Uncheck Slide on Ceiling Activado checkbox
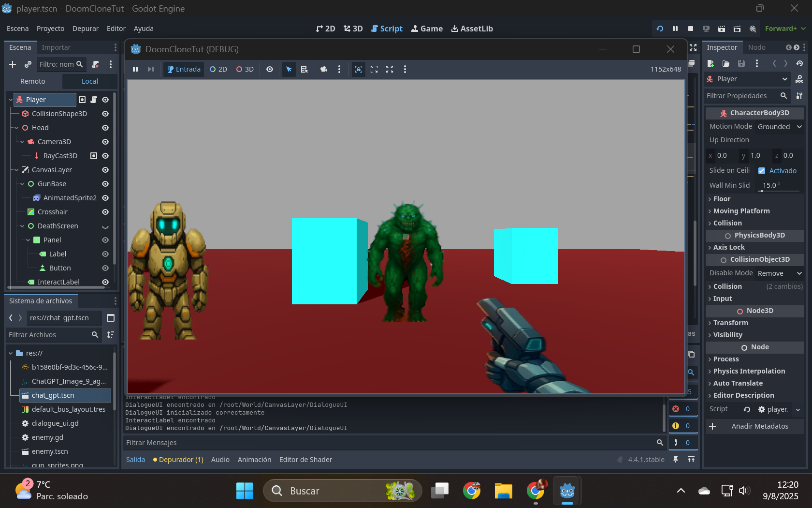The width and height of the screenshot is (812, 508). click(x=762, y=171)
